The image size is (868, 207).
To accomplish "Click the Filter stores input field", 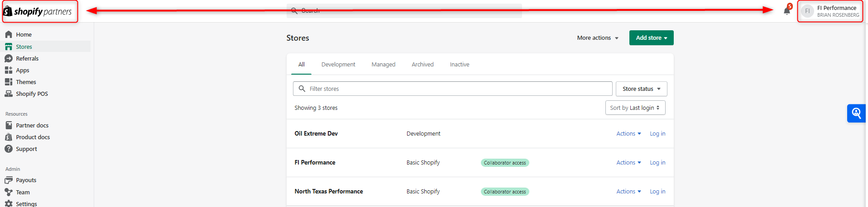I will pos(457,89).
